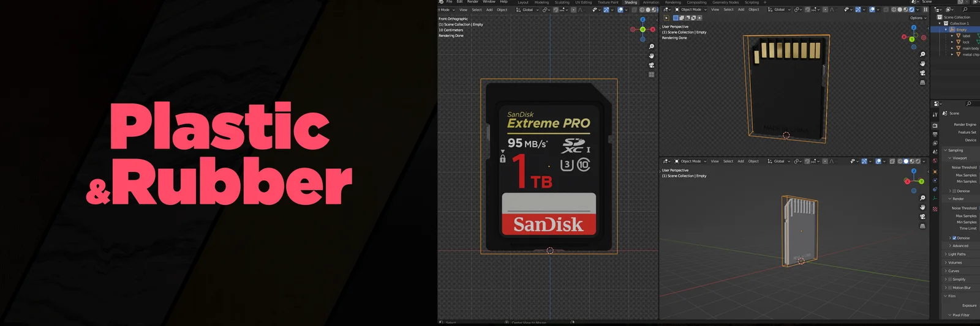Screen dimensions: 980x326
Task: Expand the label object in the outliner
Action: 952,35
